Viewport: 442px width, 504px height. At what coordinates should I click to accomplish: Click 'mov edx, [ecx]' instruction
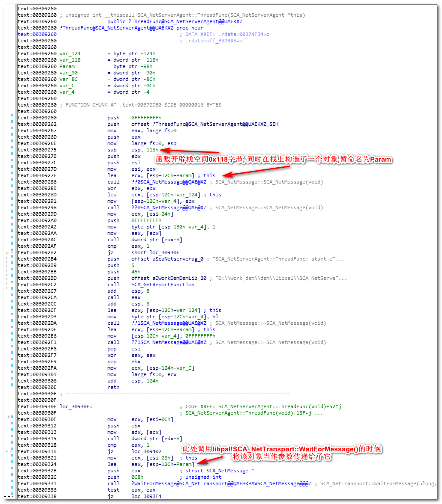134,433
